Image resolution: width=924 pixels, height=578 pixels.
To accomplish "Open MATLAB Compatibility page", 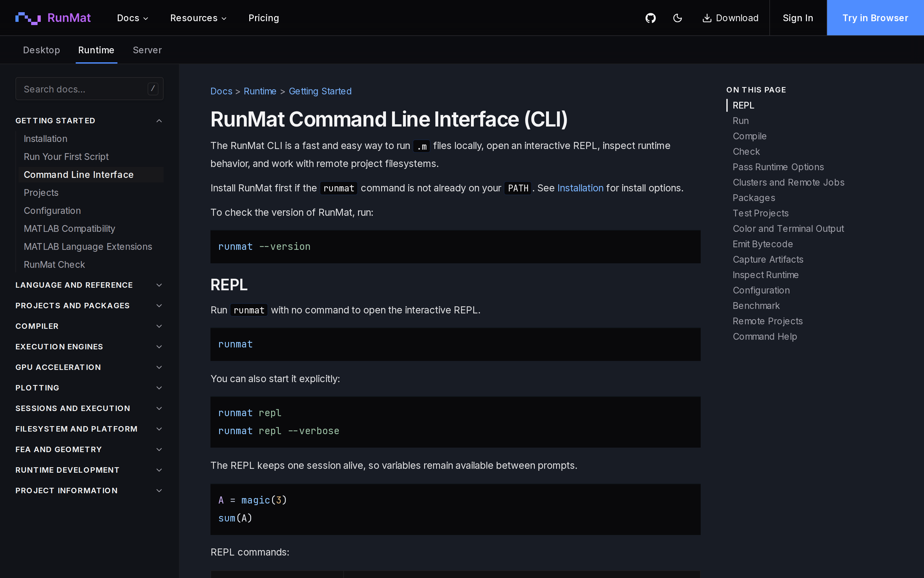I will 70,229.
